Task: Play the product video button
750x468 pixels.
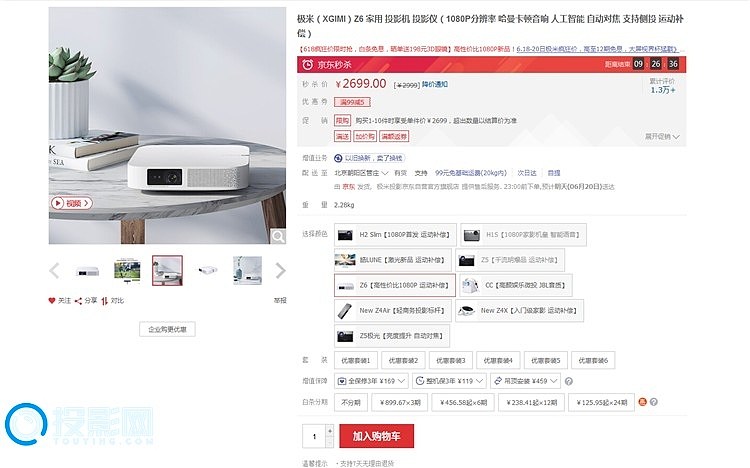Action: pos(71,203)
